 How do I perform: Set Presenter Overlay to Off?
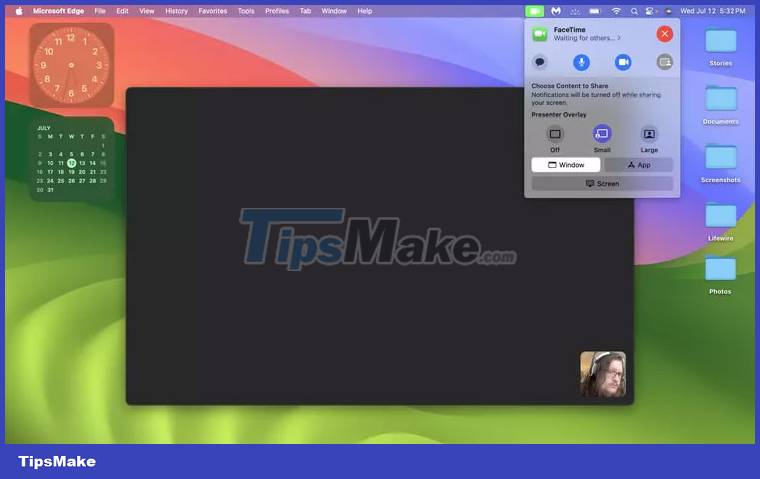point(555,134)
